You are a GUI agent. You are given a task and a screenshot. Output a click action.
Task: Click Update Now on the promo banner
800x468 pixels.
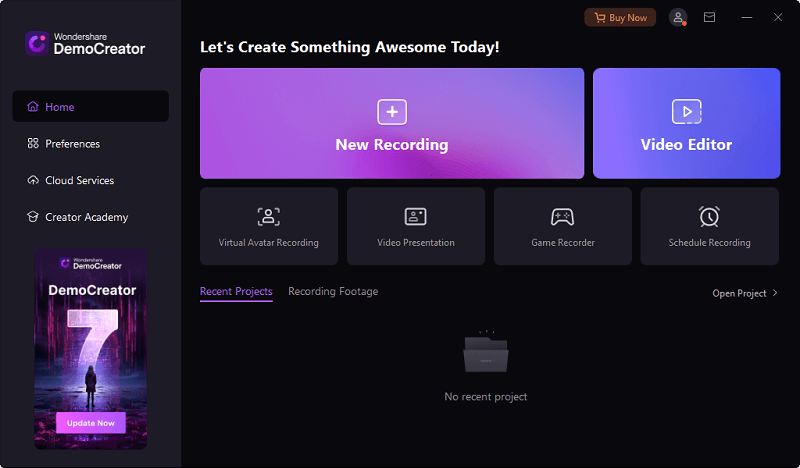coord(91,423)
